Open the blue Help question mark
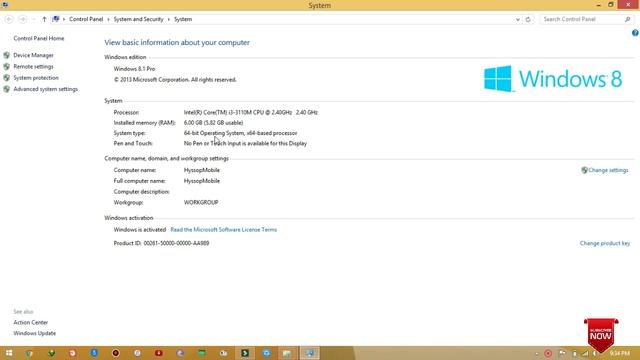The width and height of the screenshot is (640, 360). click(x=635, y=33)
